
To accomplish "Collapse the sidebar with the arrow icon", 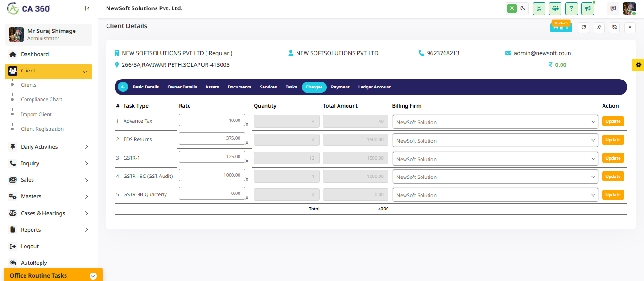I will (88, 8).
